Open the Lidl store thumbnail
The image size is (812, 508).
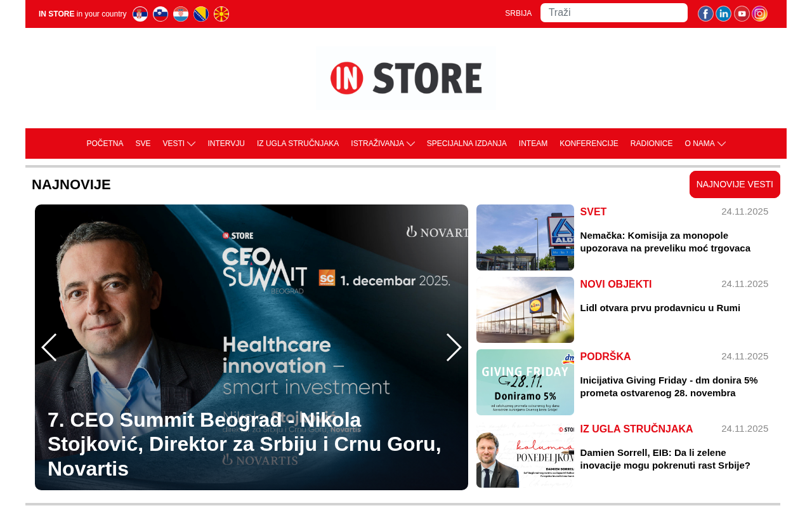(525, 310)
